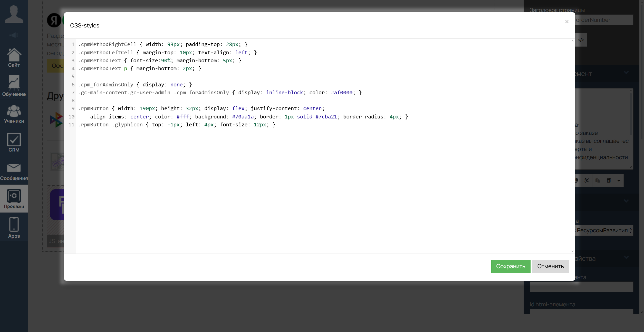Click the Id html-элемента input field

point(581,311)
